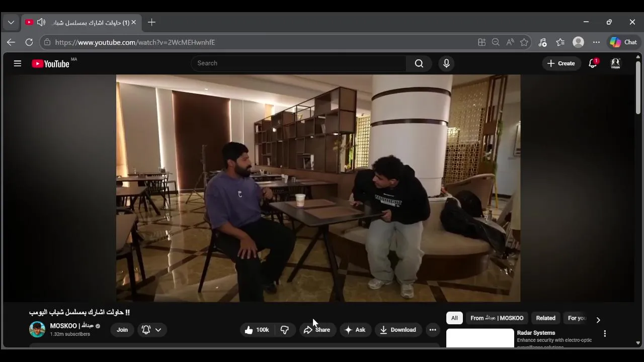This screenshot has width=644, height=362.
Task: Share this video
Action: click(x=317, y=330)
